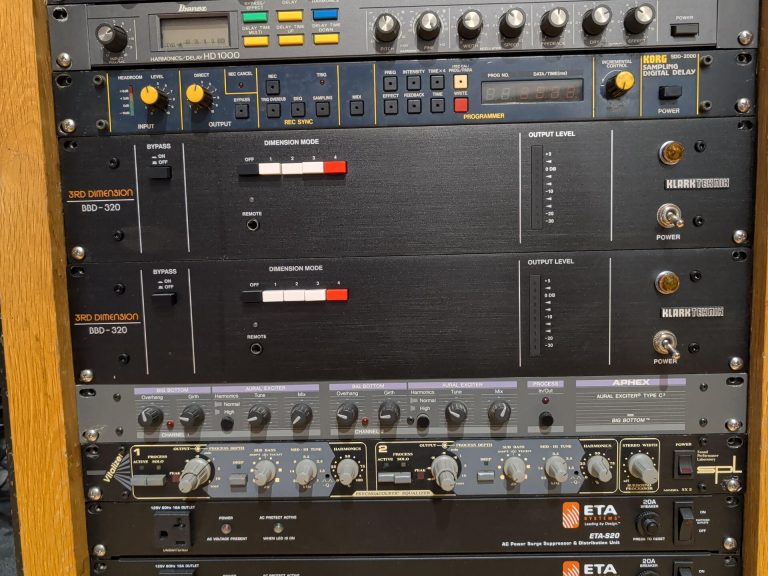Image resolution: width=768 pixels, height=576 pixels.
Task: Push the MIDI button on the Korg SDD-2000
Action: (x=357, y=107)
